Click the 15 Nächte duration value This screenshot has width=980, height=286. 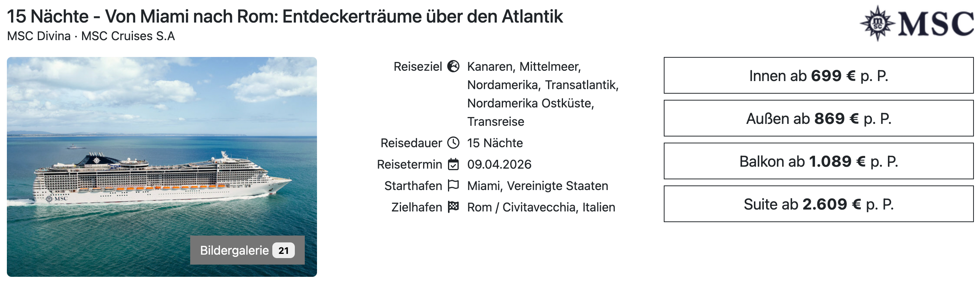[495, 143]
